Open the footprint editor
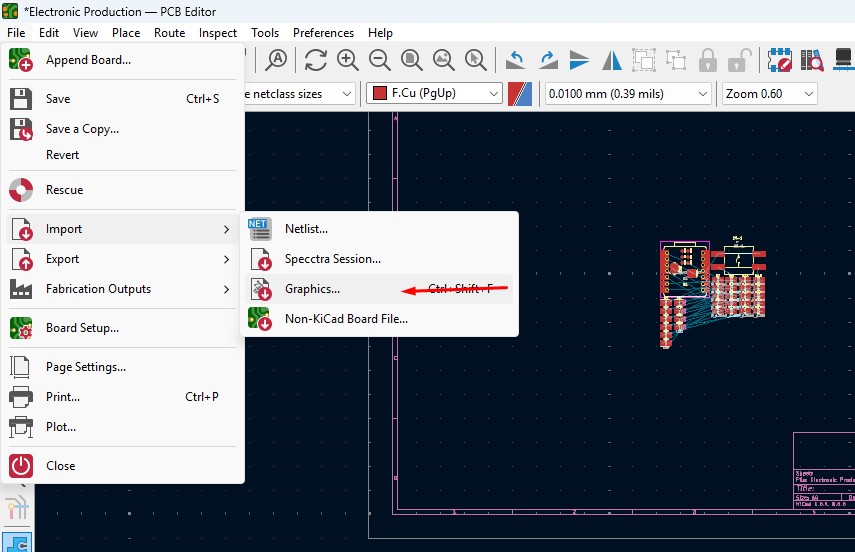 (x=780, y=59)
